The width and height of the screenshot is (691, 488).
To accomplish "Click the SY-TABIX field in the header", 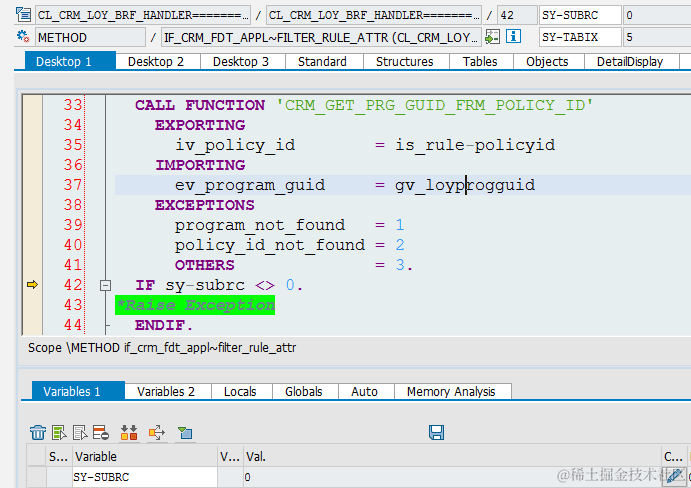I will click(x=580, y=37).
